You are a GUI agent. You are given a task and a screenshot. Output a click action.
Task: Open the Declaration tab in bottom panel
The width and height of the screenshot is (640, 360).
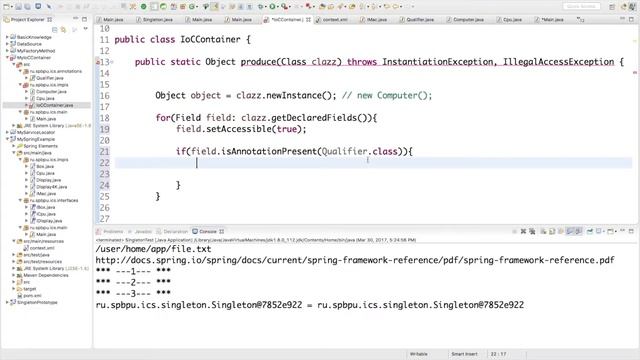(172, 231)
